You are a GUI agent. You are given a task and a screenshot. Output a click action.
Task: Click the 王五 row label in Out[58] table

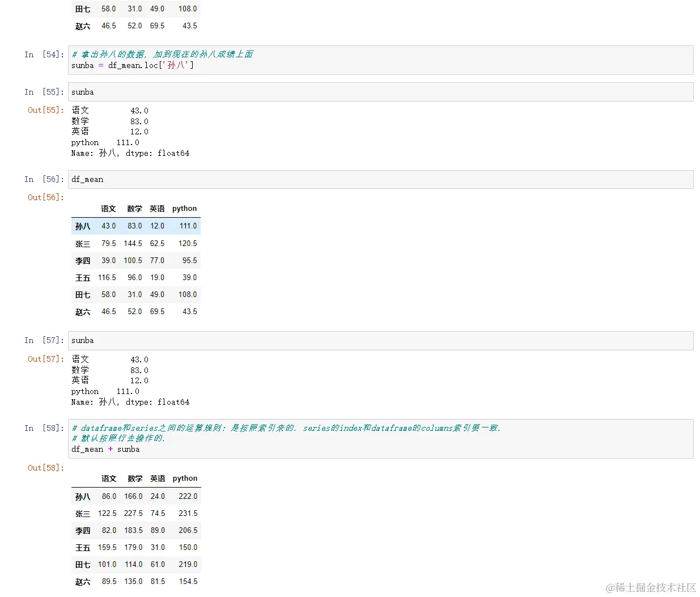tap(83, 548)
